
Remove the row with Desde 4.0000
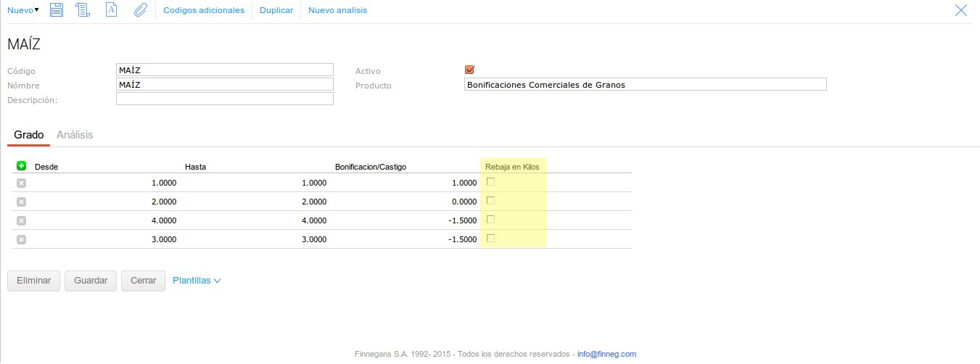point(21,220)
